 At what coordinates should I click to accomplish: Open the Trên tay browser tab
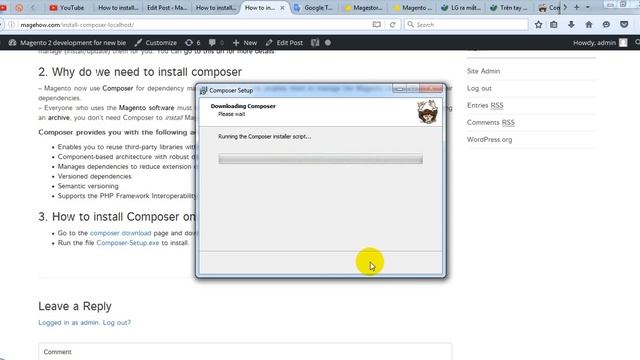[x=509, y=7]
